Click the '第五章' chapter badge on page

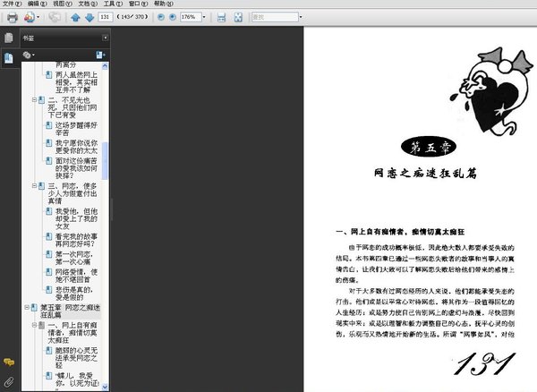pos(429,147)
